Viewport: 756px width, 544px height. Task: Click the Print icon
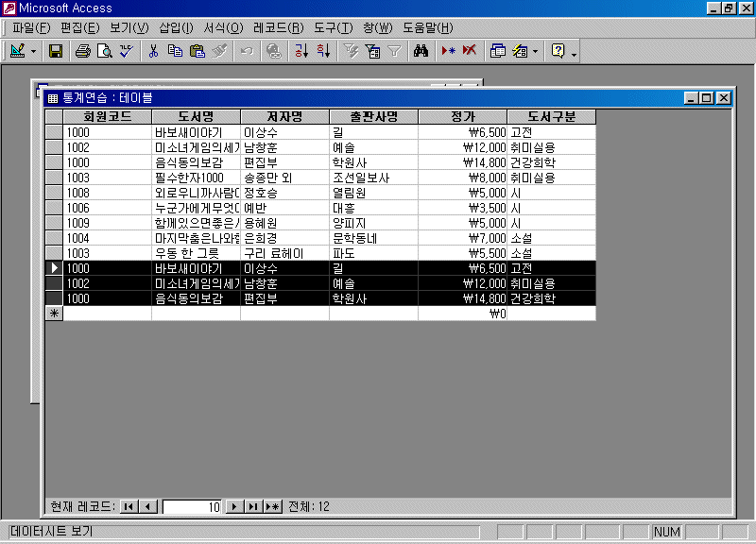point(82,51)
